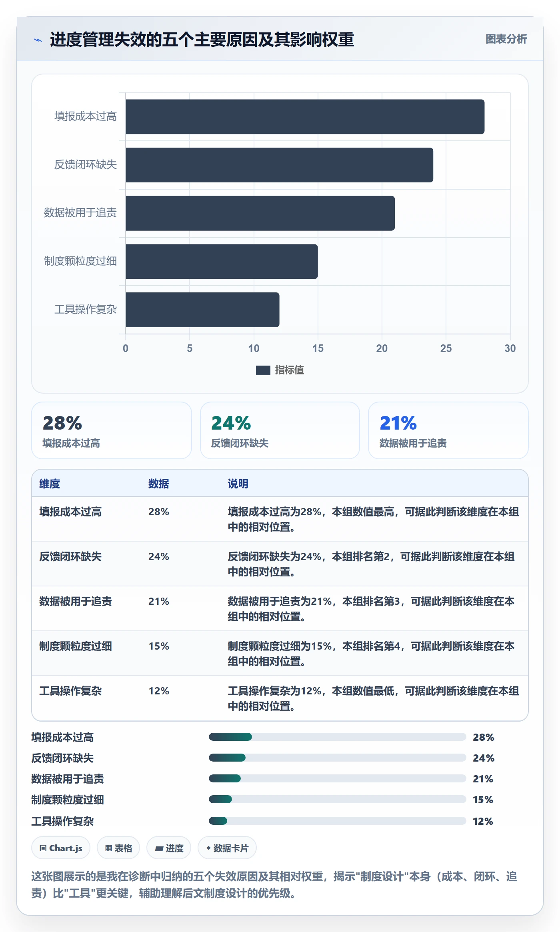Click the 数据被用于追责 bar in the chart
The image size is (560, 932).
tap(260, 213)
